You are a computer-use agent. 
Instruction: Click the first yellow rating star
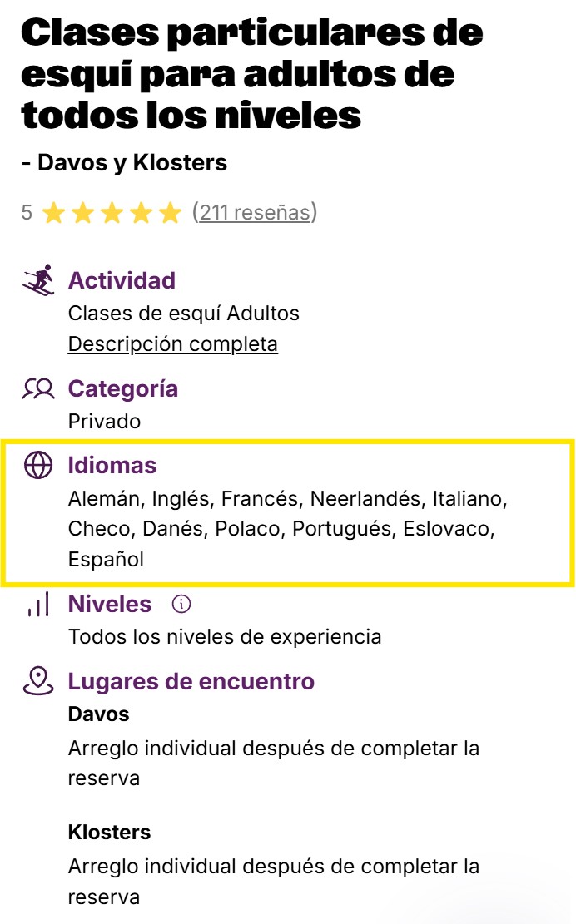[x=53, y=213]
